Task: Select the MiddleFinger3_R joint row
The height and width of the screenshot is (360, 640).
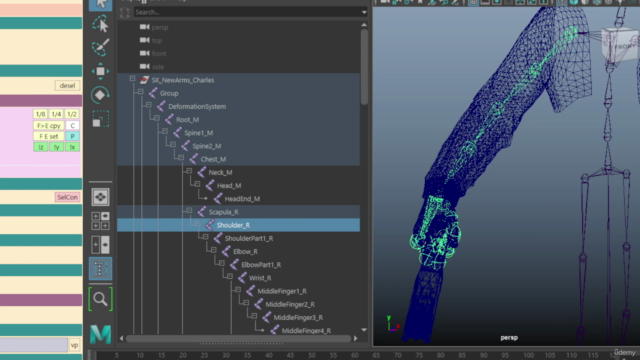Action: point(238,317)
